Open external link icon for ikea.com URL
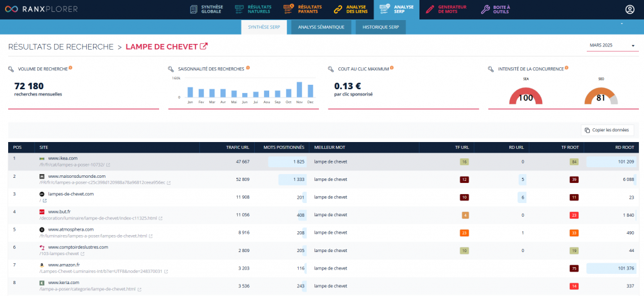This screenshot has height=296, width=644. [108, 165]
